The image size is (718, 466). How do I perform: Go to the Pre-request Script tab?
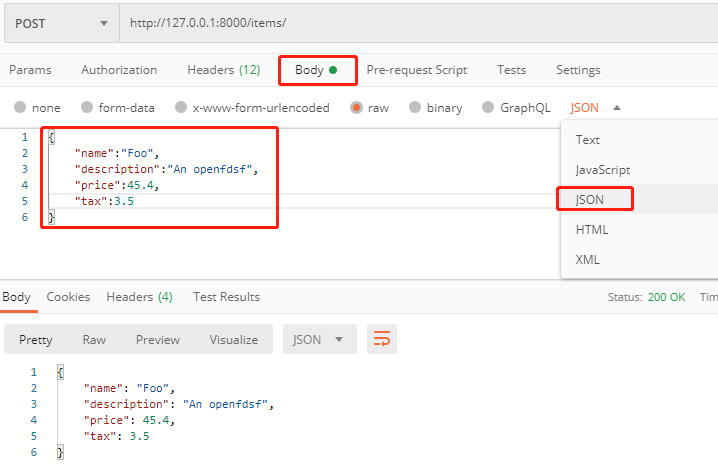tap(417, 70)
